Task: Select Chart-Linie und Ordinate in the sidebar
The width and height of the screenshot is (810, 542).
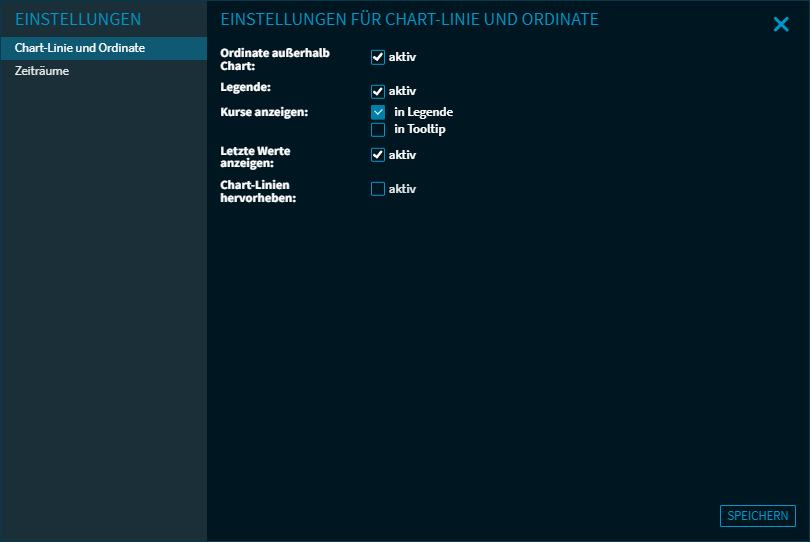Action: coord(80,48)
